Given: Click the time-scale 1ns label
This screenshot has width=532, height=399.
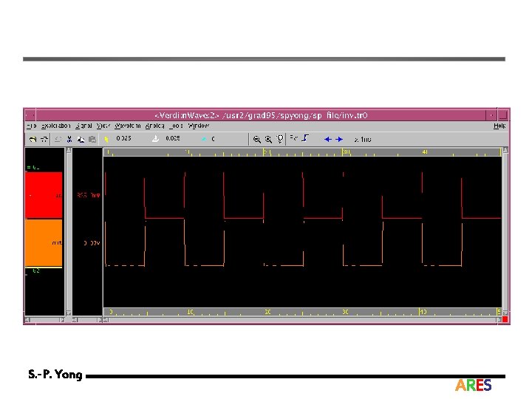Looking at the screenshot, I should pos(363,140).
